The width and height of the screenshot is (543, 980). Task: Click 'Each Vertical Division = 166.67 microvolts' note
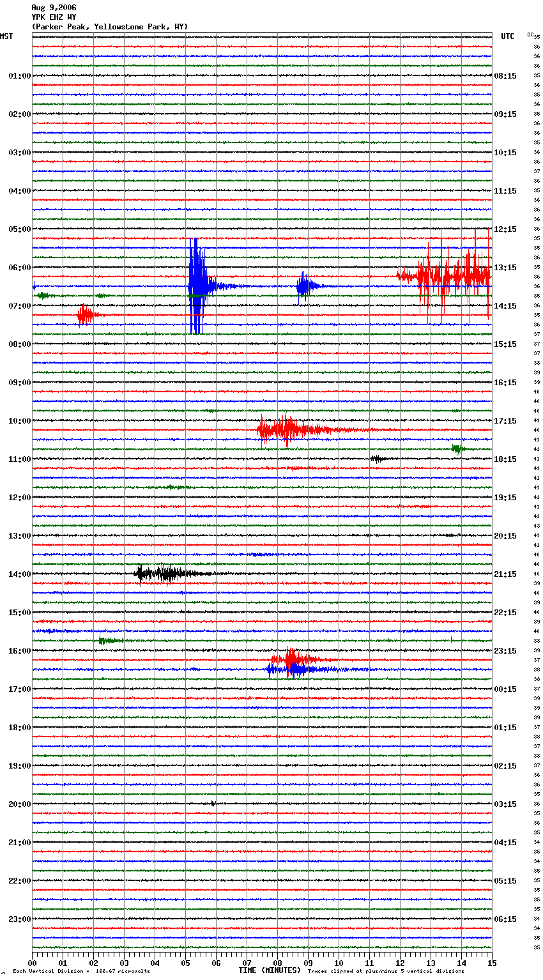pos(82,971)
